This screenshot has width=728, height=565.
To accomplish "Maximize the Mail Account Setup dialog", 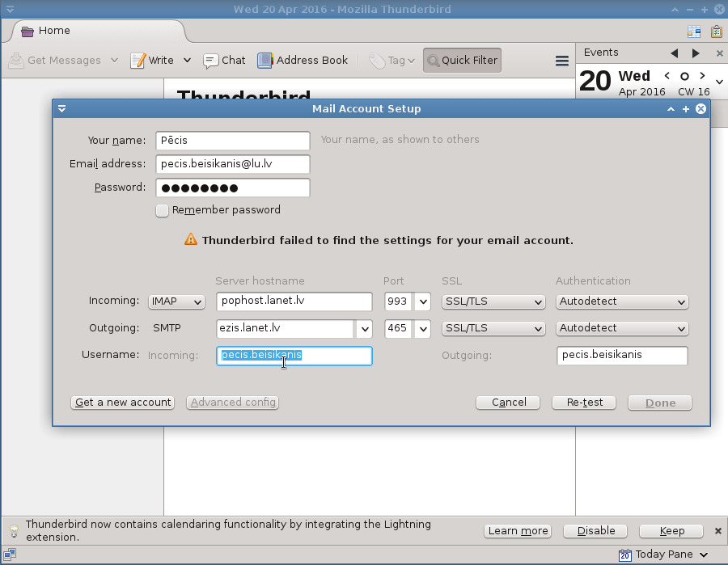I will [x=686, y=109].
